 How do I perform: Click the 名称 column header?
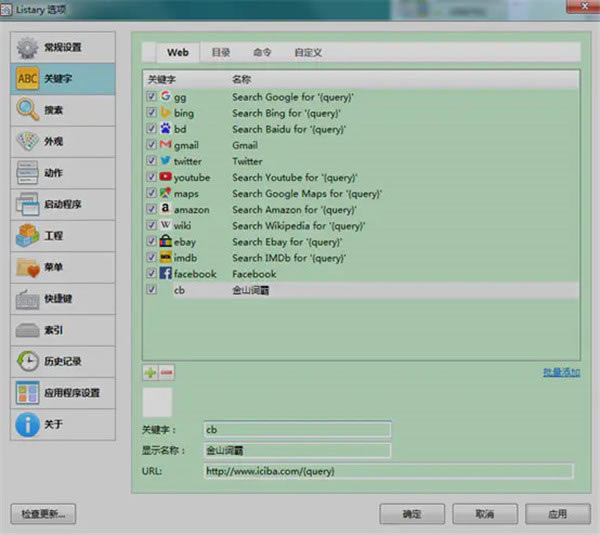[x=241, y=80]
